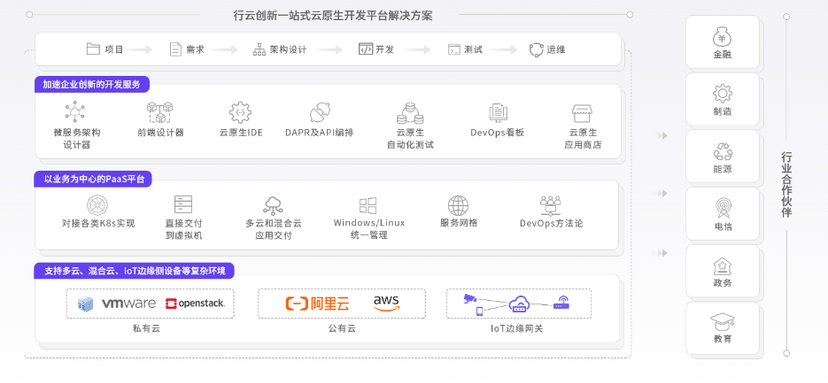Click the 电信 antenna tower icon

click(x=723, y=208)
